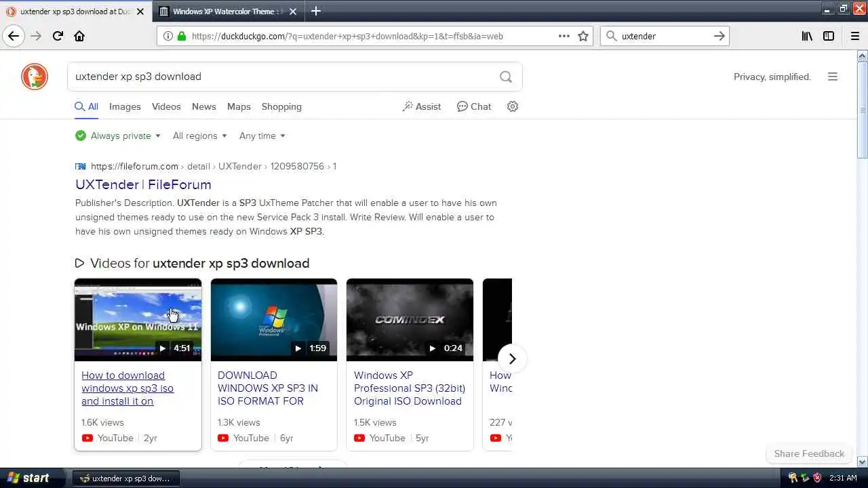Switch to News results
868x488 pixels.
[203, 107]
